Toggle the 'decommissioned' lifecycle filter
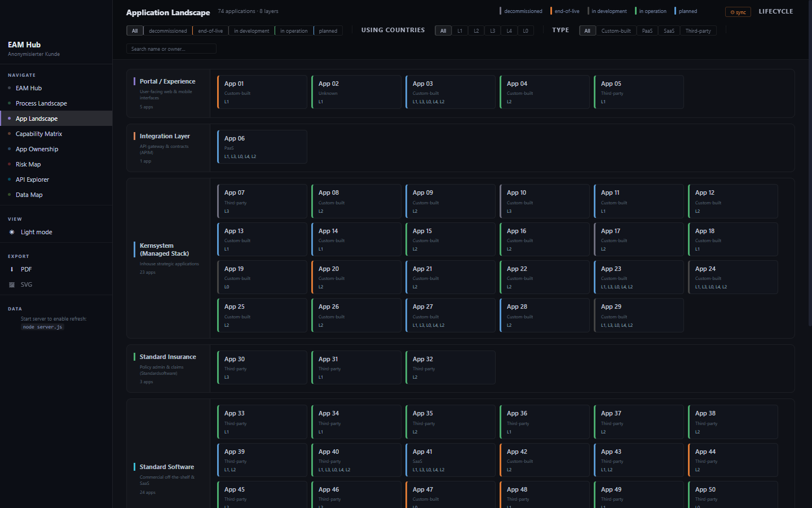Image resolution: width=812 pixels, height=508 pixels. click(167, 31)
